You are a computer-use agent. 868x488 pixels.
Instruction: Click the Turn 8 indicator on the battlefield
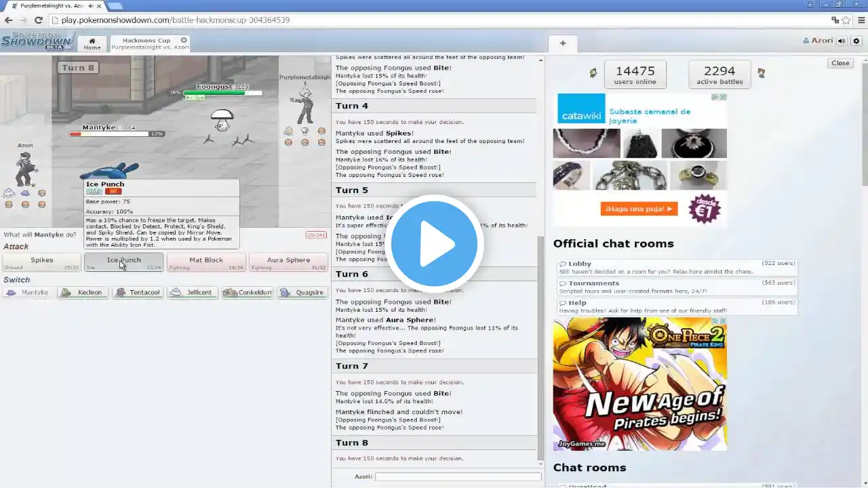pos(78,67)
